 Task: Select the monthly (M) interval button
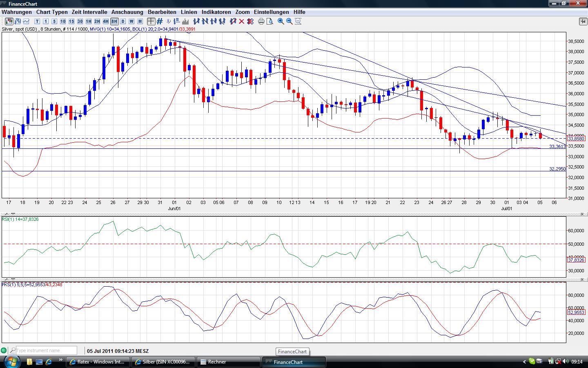(x=140, y=21)
